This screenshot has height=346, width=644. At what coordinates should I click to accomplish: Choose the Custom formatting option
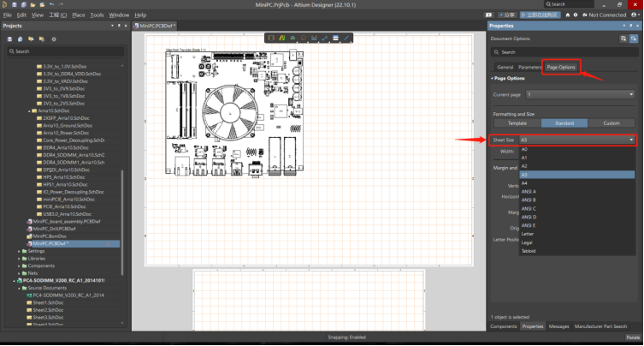pos(612,123)
